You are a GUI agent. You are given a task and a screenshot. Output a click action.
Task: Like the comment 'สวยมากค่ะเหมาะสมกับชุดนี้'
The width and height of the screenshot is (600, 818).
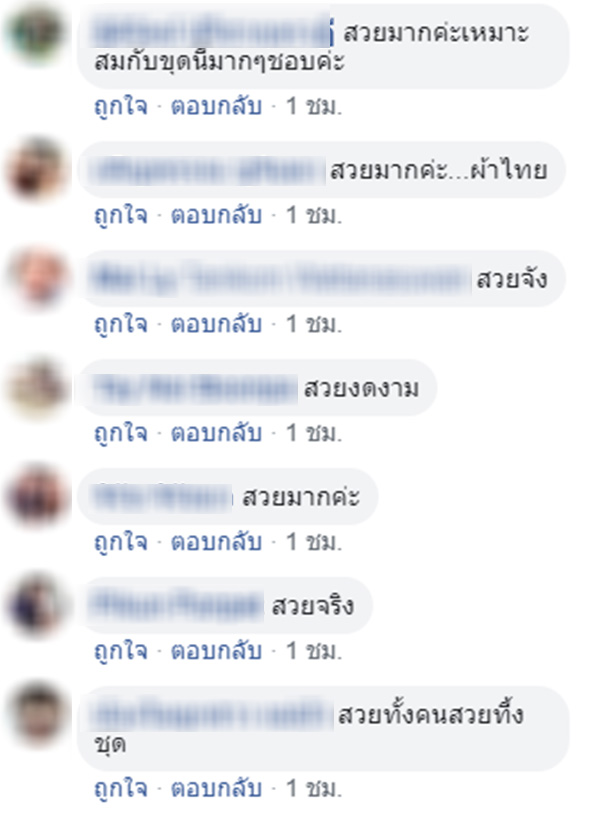tap(121, 106)
